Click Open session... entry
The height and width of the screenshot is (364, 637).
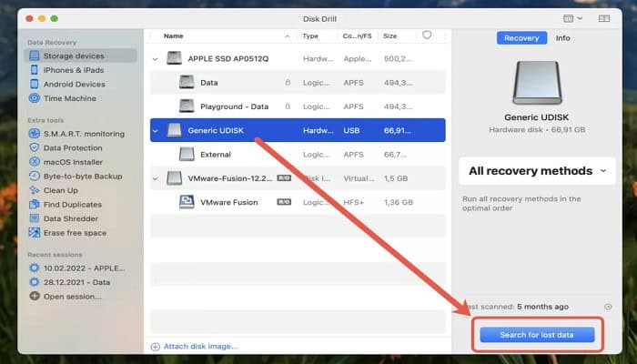(72, 297)
